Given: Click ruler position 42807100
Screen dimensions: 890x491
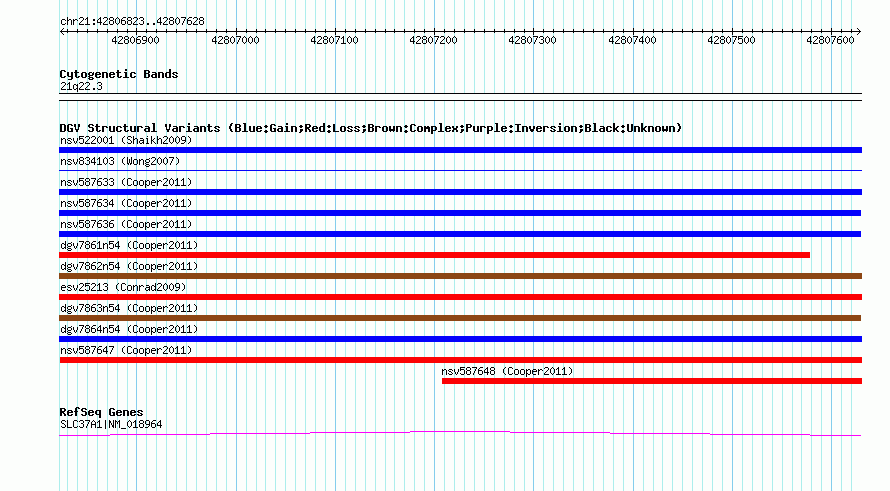Looking at the screenshot, I should pyautogui.click(x=334, y=40).
